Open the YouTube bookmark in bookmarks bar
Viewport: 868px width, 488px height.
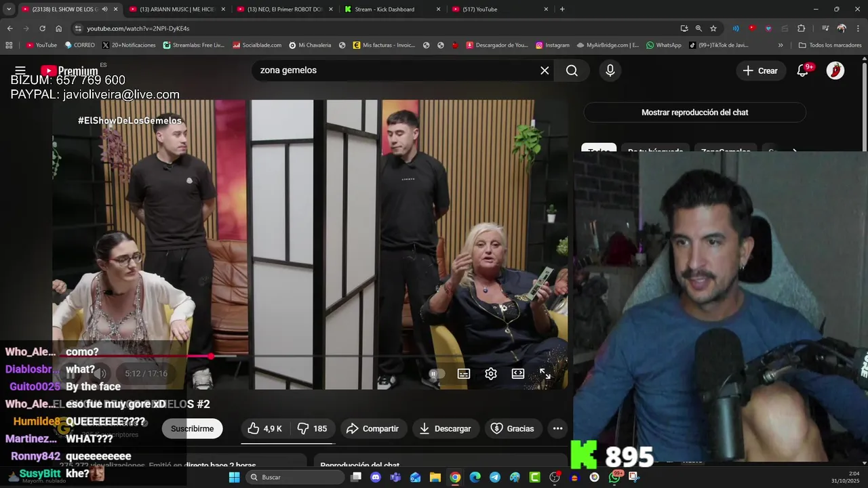[41, 45]
